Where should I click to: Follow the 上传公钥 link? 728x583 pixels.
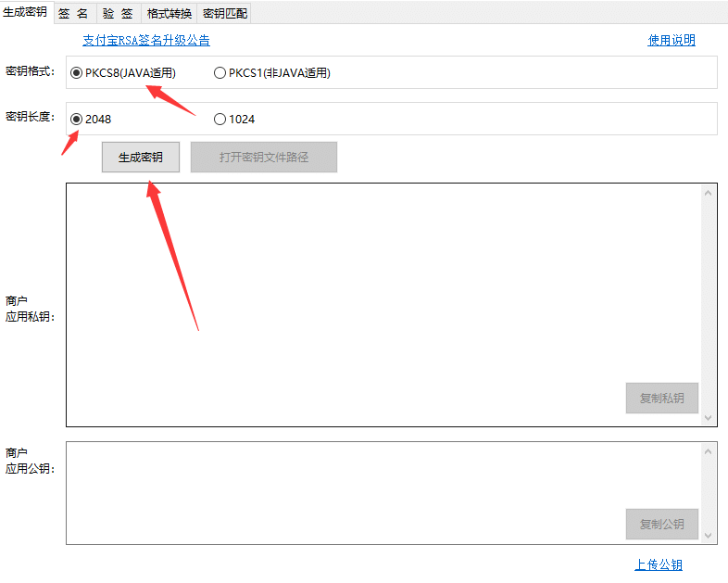click(x=658, y=564)
